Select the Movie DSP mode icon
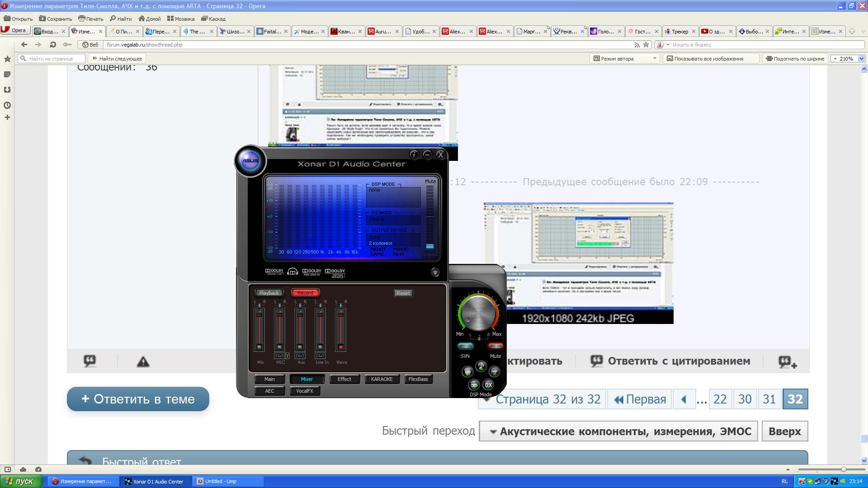The width and height of the screenshot is (868, 488). click(467, 371)
